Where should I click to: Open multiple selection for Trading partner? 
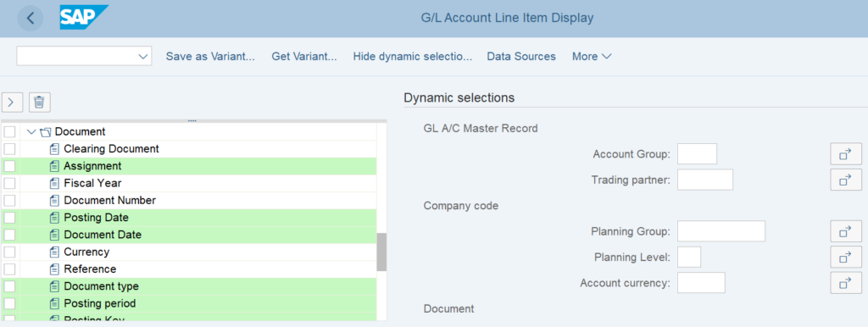click(846, 180)
